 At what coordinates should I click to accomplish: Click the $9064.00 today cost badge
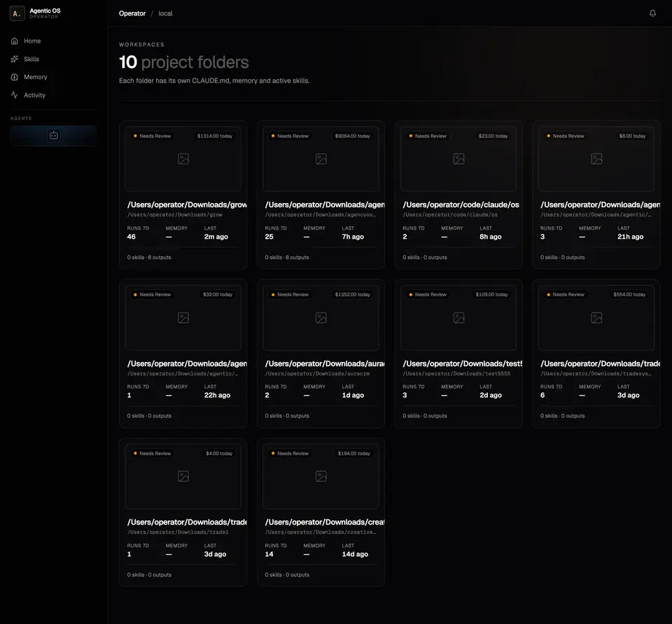[x=352, y=136]
